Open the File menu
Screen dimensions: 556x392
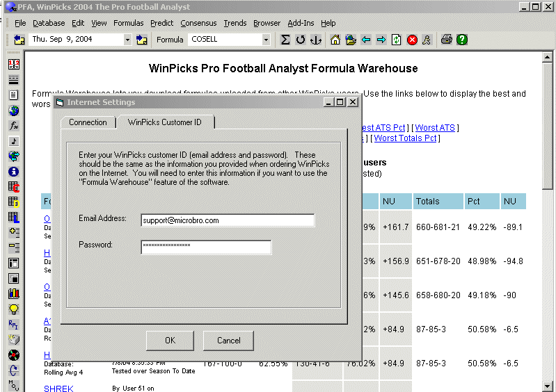[20, 23]
